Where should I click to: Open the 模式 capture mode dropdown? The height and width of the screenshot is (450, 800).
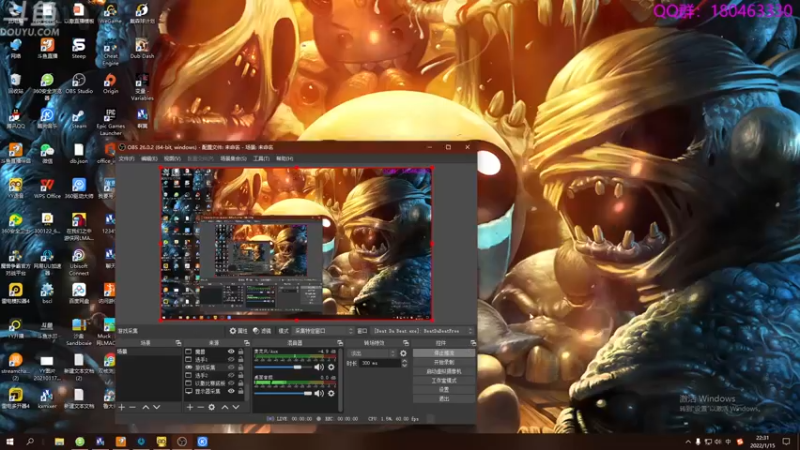[x=323, y=331]
